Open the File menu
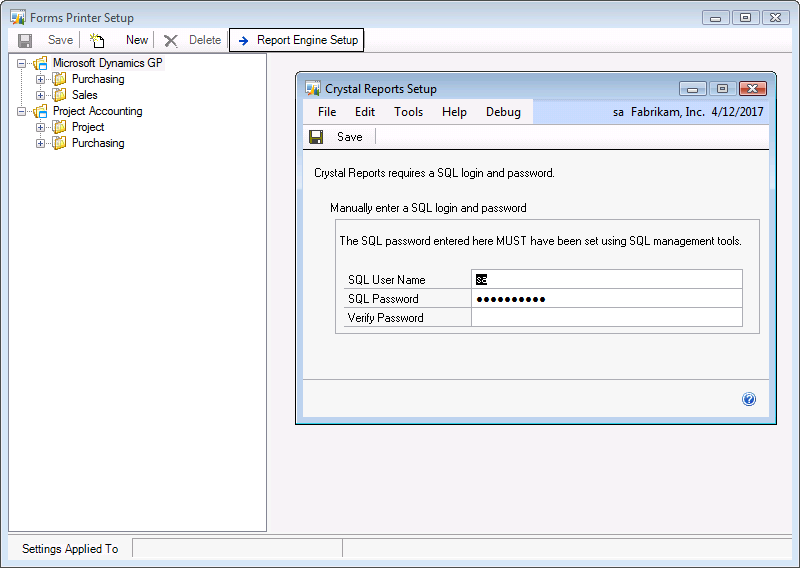The height and width of the screenshot is (568, 800). (327, 112)
